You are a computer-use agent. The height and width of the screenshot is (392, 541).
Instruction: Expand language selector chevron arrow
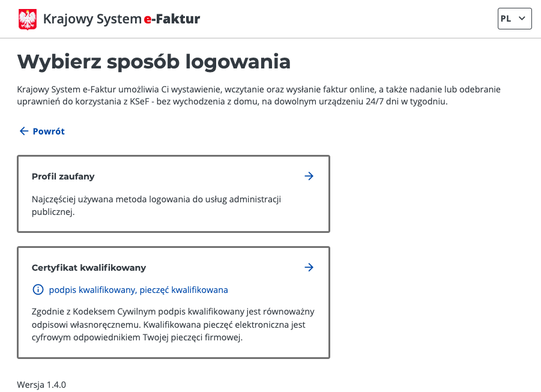click(x=522, y=18)
